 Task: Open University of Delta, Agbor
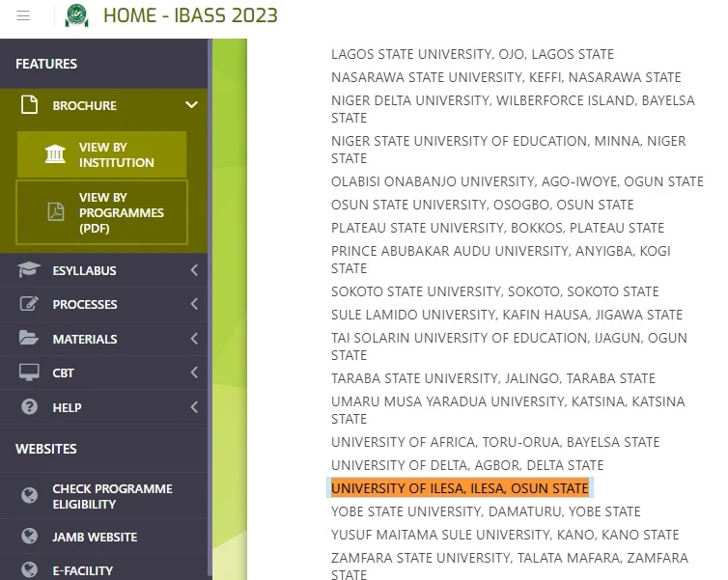click(x=467, y=465)
